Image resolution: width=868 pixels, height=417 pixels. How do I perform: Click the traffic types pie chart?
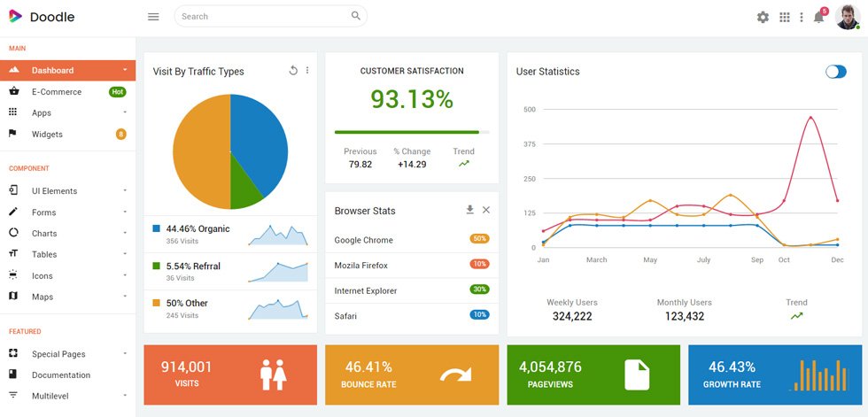[x=230, y=151]
